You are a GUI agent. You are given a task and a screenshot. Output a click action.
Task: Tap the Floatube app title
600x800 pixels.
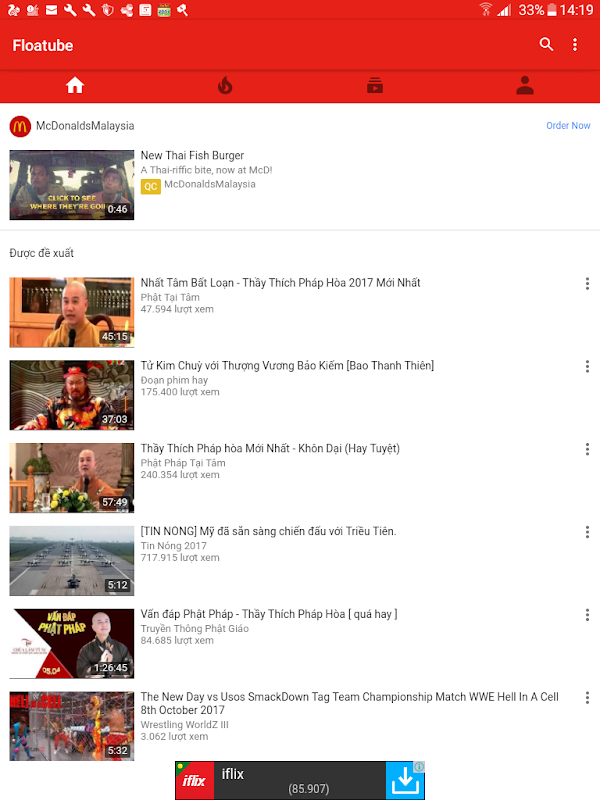(43, 45)
